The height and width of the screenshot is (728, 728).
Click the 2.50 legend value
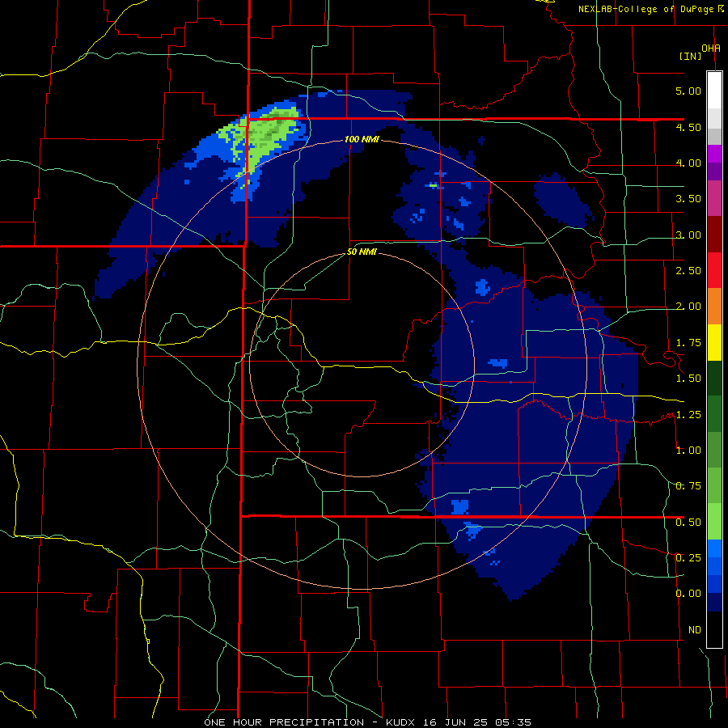688,271
